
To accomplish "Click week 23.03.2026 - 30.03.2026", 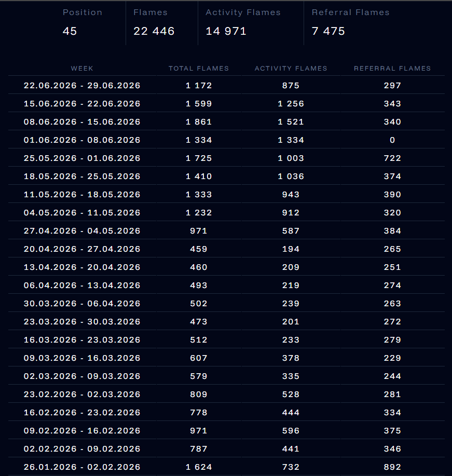I will [82, 321].
